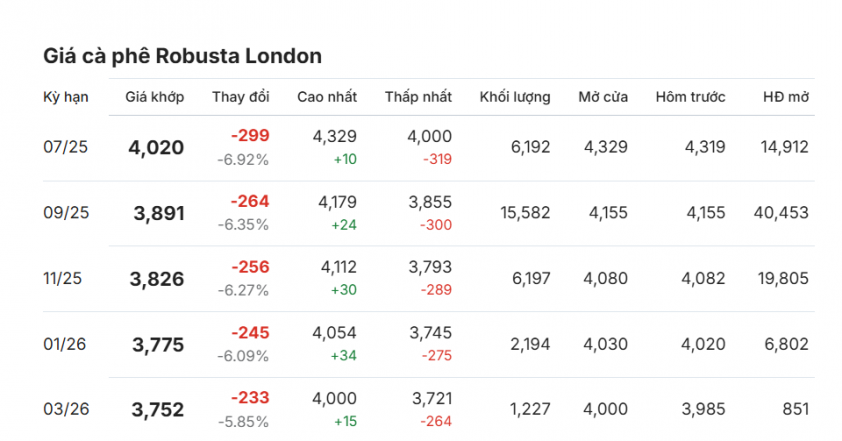Click the red change value -256

tap(250, 267)
